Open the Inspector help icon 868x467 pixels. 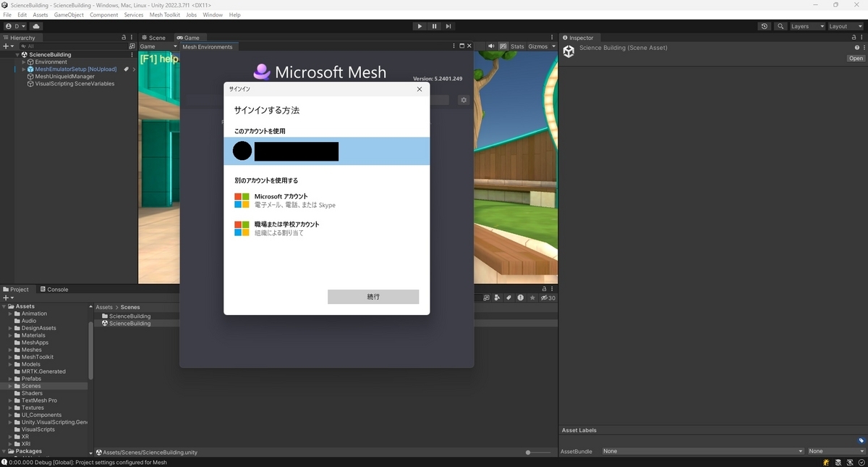[858, 48]
